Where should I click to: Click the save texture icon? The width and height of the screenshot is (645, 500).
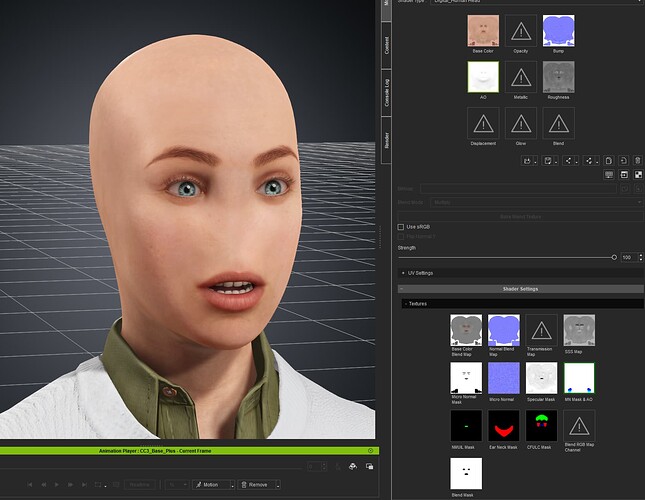548,161
